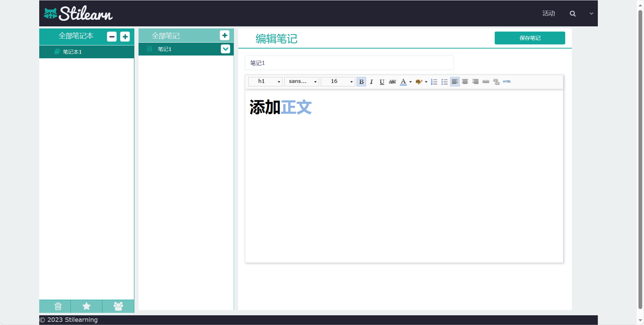Select center text alignment
Screen dimensions: 644x325
(465, 81)
